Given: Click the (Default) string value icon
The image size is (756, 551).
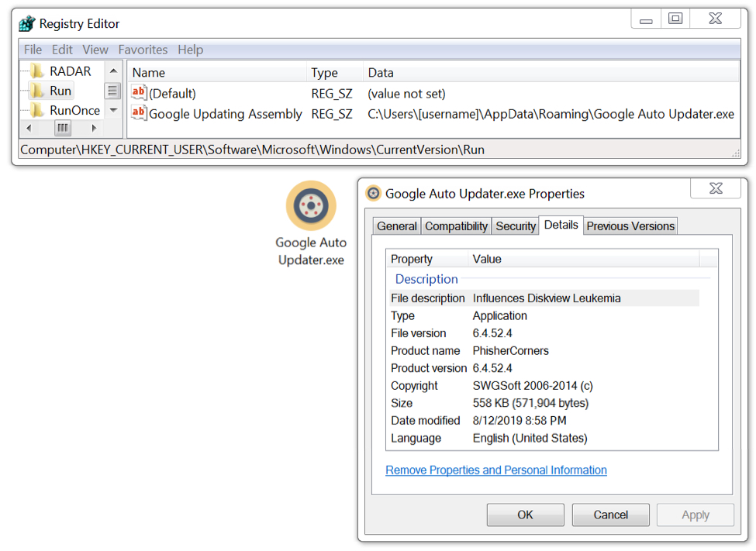Looking at the screenshot, I should tap(139, 93).
